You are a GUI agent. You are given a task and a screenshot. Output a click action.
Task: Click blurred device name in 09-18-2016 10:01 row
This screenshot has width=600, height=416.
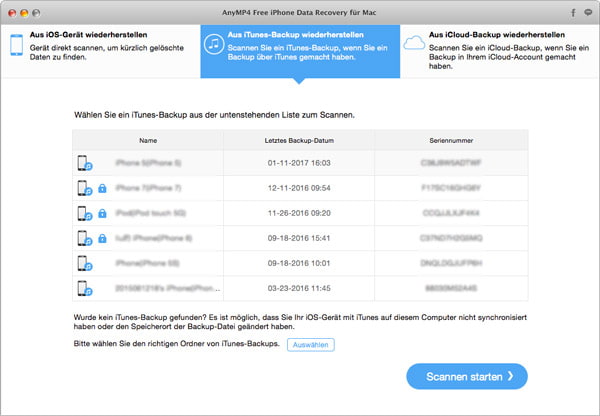(147, 263)
